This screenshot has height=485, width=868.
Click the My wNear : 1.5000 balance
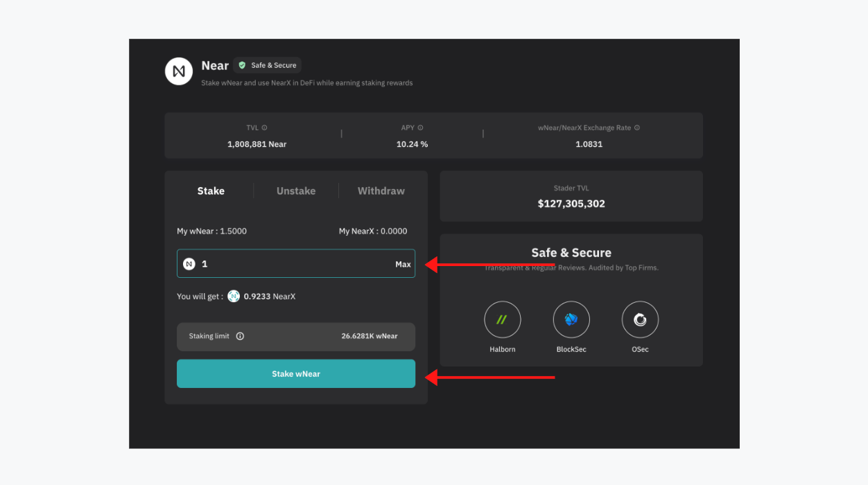[x=211, y=231]
